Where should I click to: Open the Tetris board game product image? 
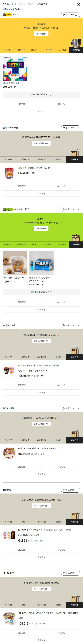15,69
